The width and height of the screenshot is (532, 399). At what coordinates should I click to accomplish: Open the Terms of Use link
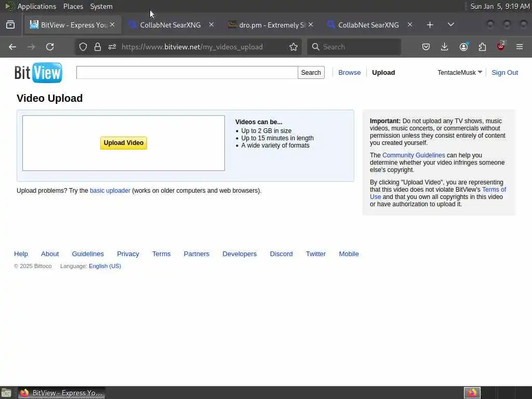pos(494,190)
